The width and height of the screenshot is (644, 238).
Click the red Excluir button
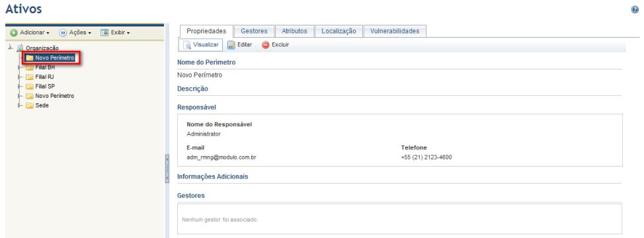(x=276, y=45)
